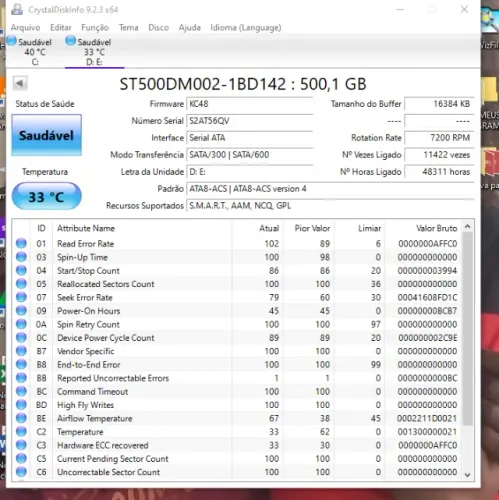The width and height of the screenshot is (499, 500).
Task: Click status circle for Start/Stop Count
Action: tap(21, 270)
